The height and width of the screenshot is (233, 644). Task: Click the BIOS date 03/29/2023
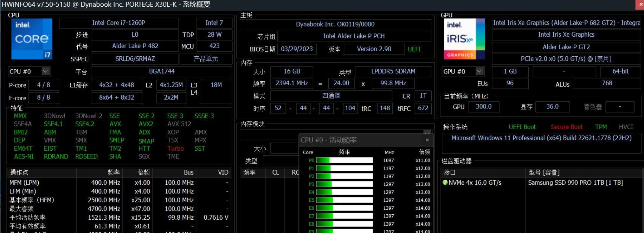pyautogui.click(x=297, y=49)
